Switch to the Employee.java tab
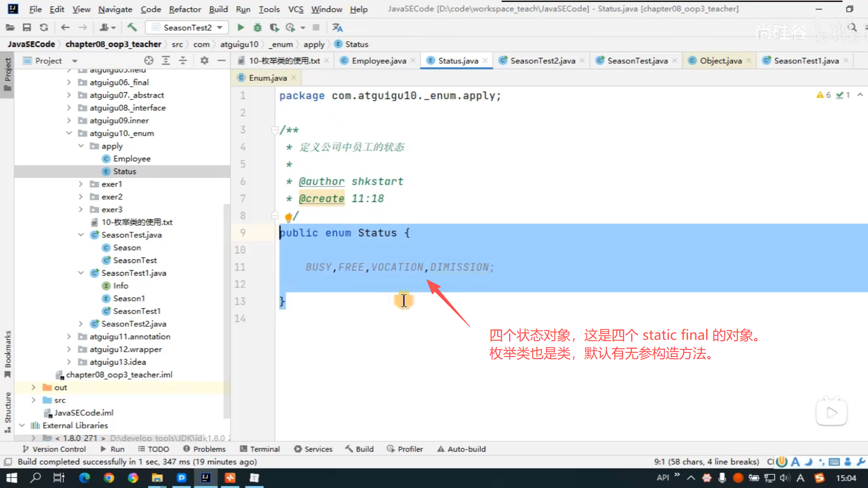The image size is (868, 488). (378, 61)
